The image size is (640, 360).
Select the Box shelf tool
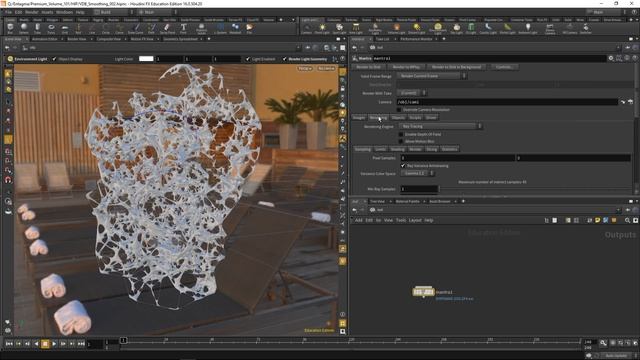(x=10, y=28)
